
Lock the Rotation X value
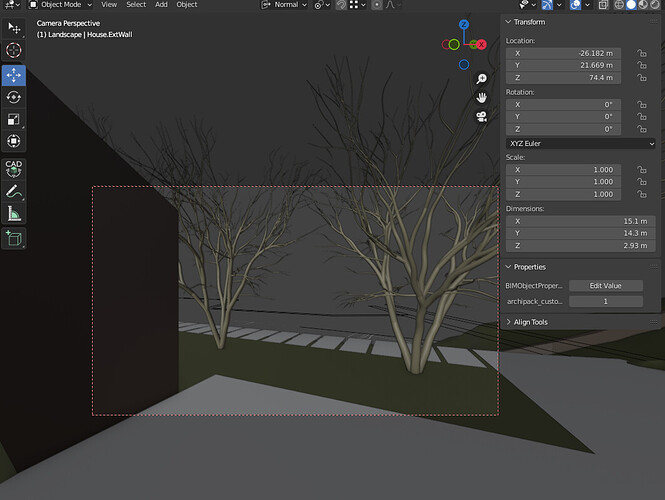[642, 104]
